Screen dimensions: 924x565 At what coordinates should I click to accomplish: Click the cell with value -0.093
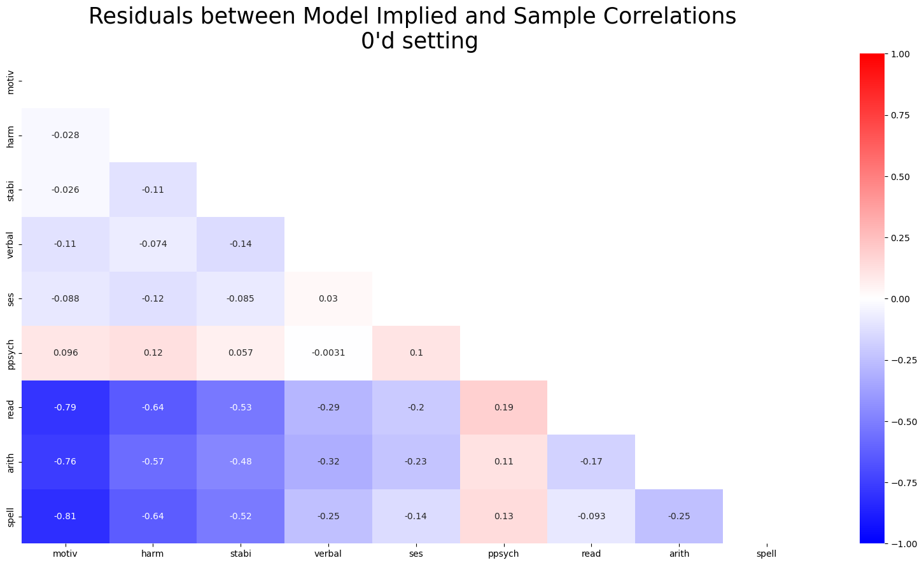click(591, 516)
